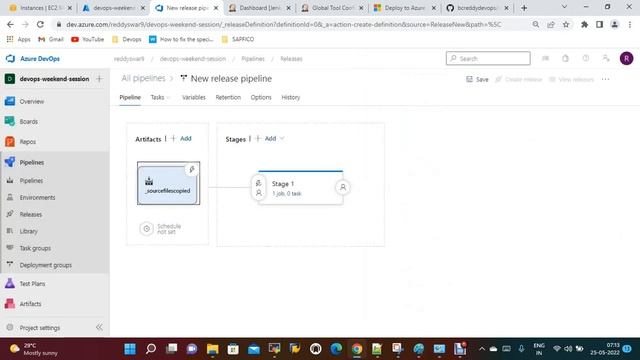Open Environments in the sidebar

point(37,198)
